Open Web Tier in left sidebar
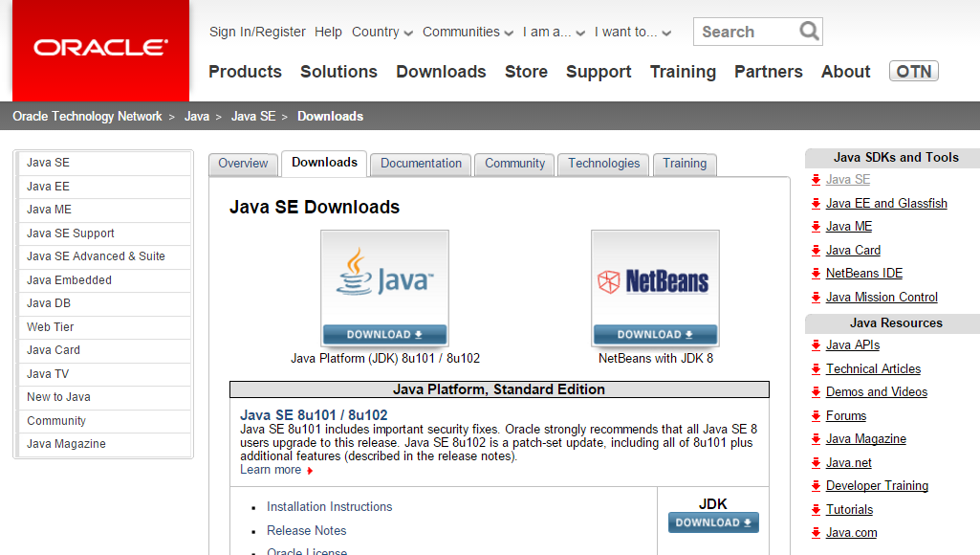Screen dimensions: 980x555 coord(104,327)
